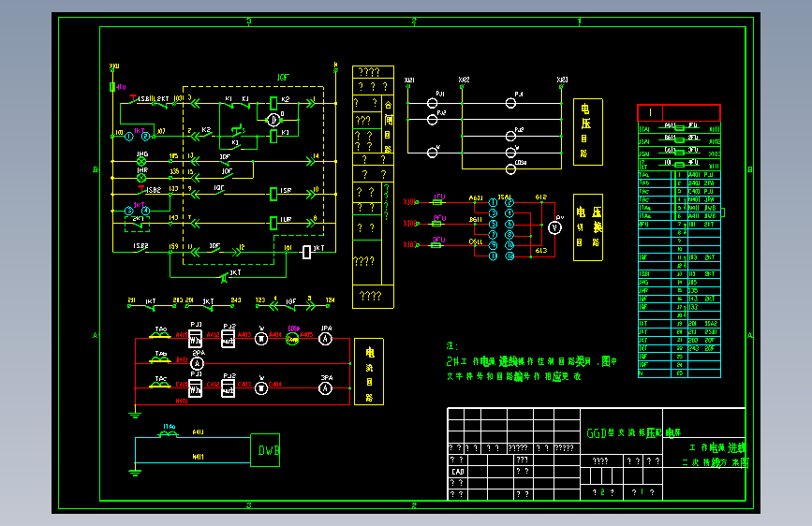Click 1KT terminal circle 2 beside 107
Image resolution: width=812 pixels, height=526 pixels.
click(145, 136)
